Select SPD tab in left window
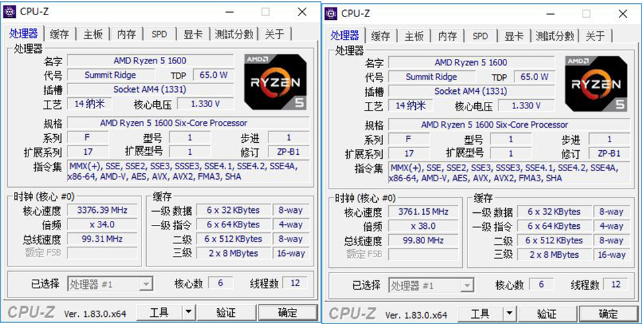Viewport: 644px width, 326px height. point(159,34)
